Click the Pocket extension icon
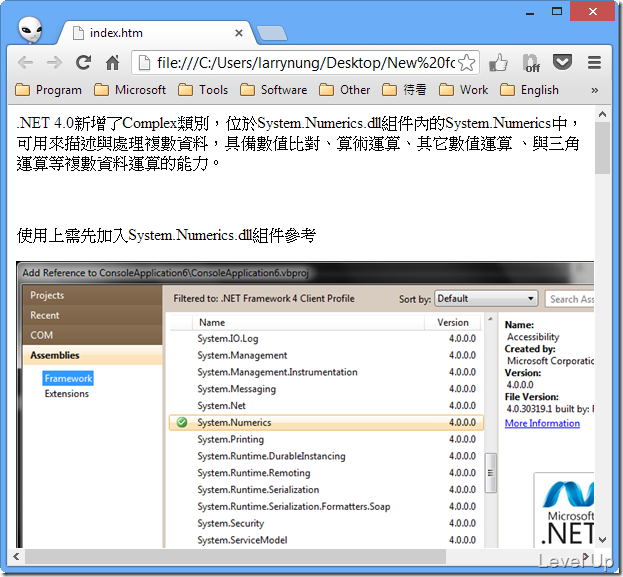 tap(562, 62)
